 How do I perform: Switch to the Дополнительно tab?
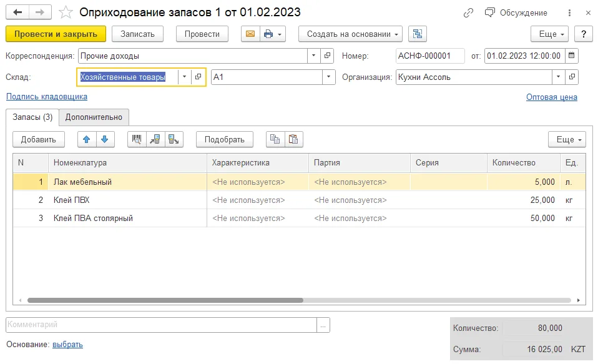[94, 117]
